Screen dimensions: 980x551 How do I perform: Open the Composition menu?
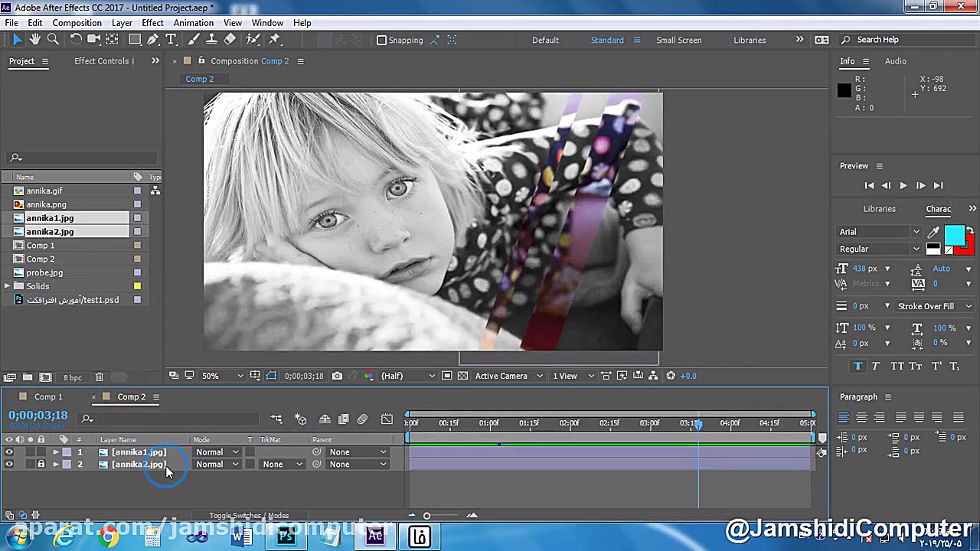point(77,23)
